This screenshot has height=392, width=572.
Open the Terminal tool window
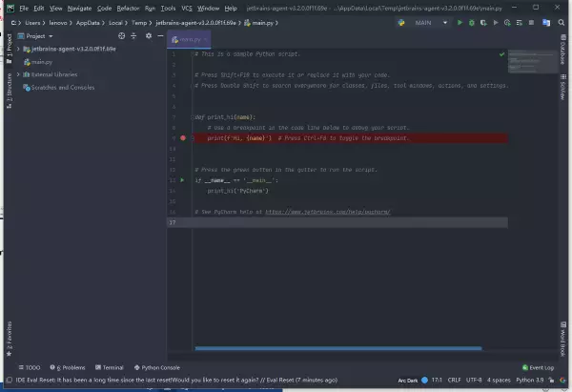[109, 367]
